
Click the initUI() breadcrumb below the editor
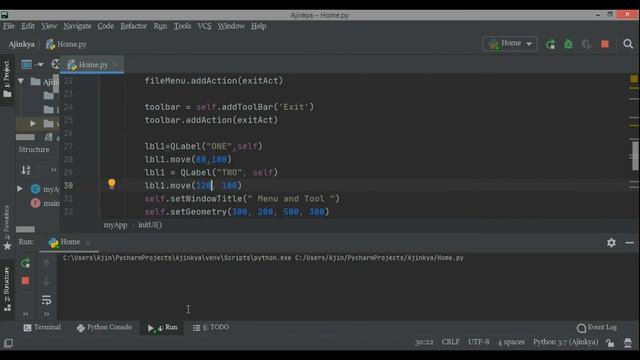pyautogui.click(x=150, y=225)
